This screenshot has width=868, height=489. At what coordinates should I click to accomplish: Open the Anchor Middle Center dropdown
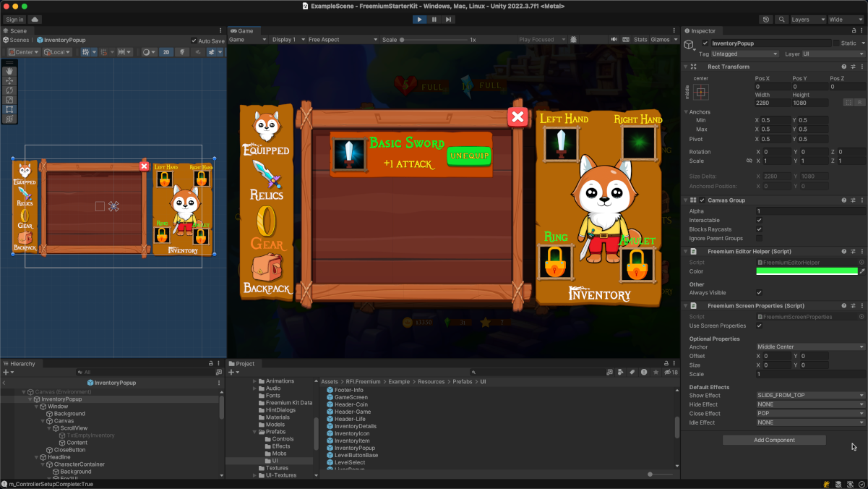coord(809,347)
